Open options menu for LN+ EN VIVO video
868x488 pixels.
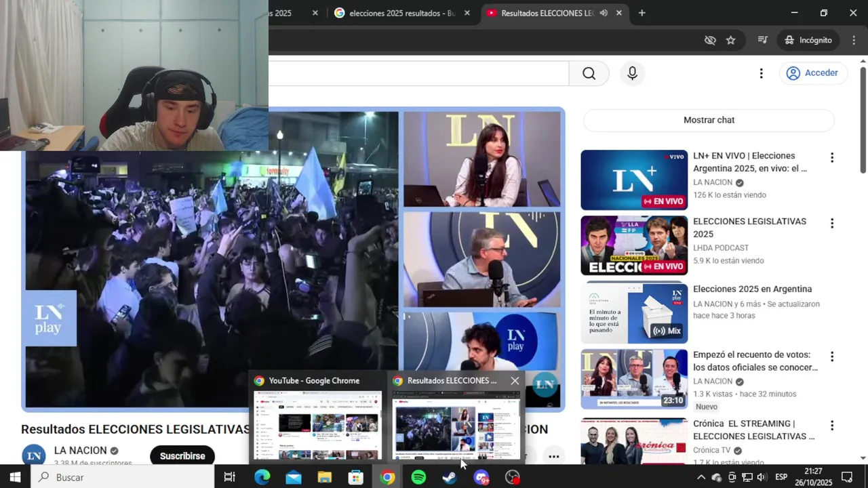pyautogui.click(x=832, y=157)
